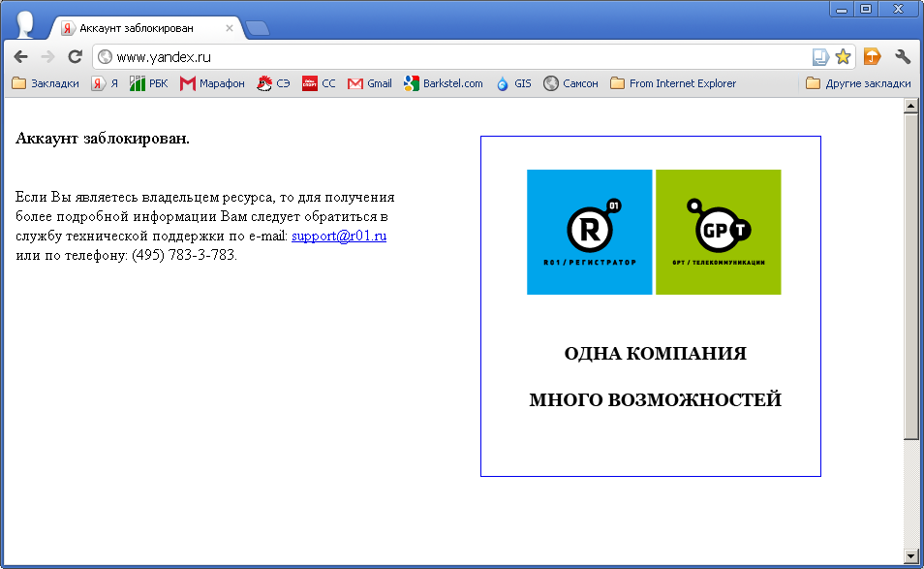Open the Самсон bookmark
The image size is (924, 569).
(x=570, y=83)
